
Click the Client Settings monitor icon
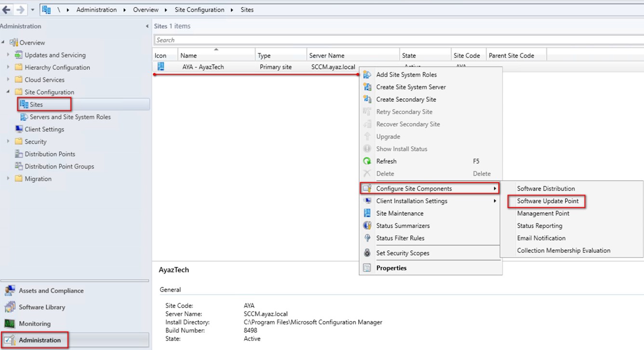pos(19,129)
